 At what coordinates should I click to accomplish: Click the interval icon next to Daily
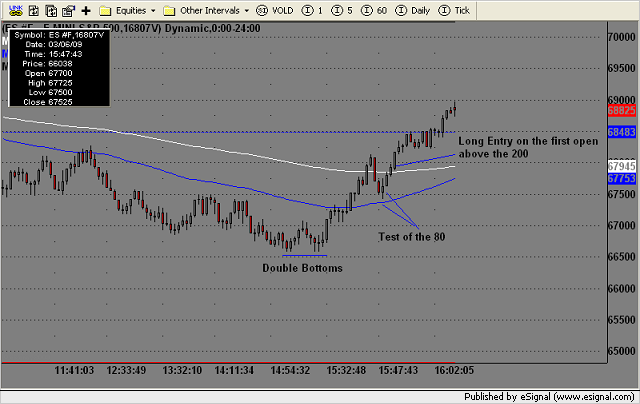(x=401, y=11)
